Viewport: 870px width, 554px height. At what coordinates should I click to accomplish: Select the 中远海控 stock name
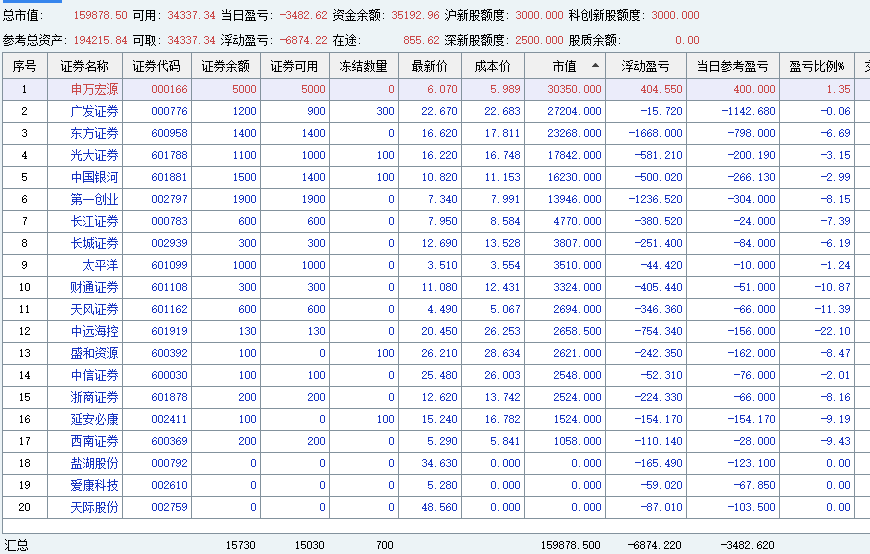(94, 331)
